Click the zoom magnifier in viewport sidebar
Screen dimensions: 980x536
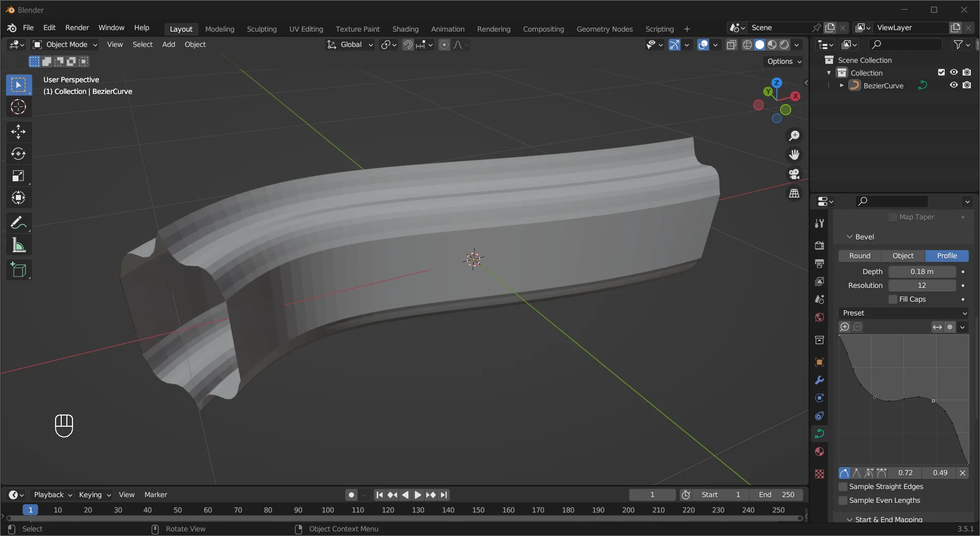click(794, 135)
